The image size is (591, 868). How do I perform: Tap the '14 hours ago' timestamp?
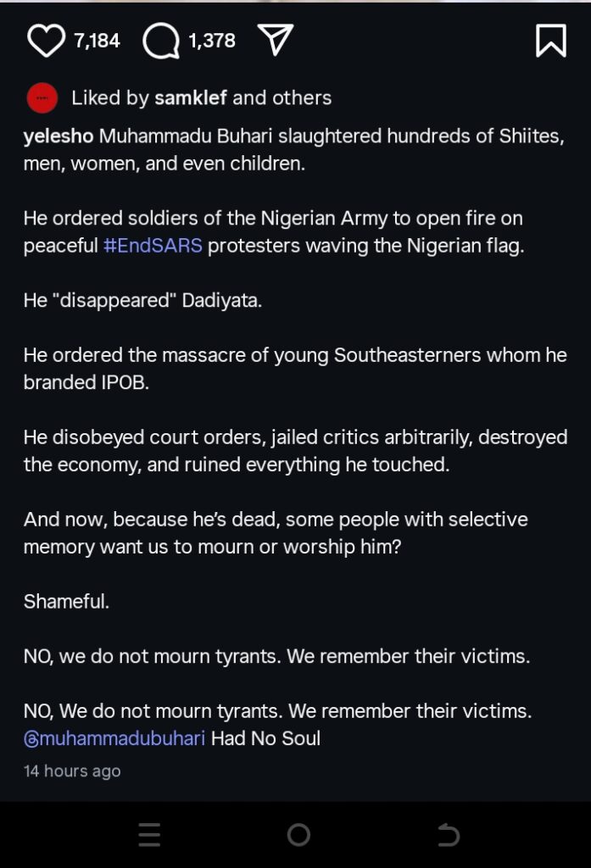click(72, 771)
